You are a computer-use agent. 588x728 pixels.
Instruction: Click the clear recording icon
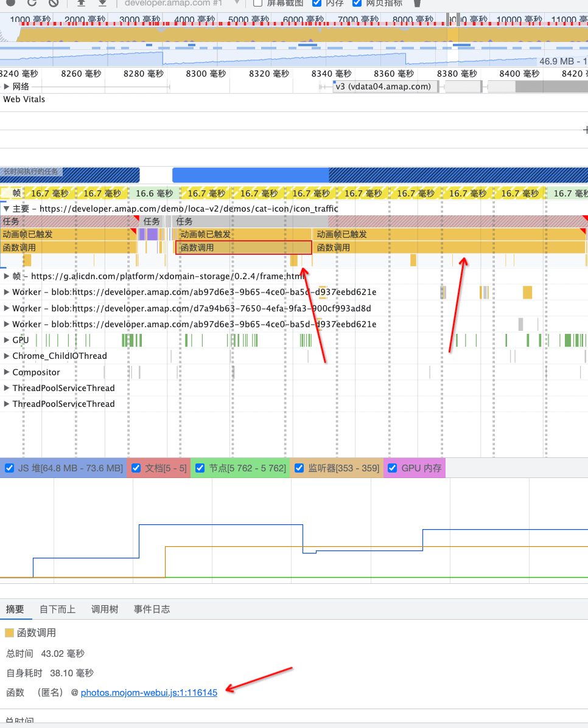(54, 2)
